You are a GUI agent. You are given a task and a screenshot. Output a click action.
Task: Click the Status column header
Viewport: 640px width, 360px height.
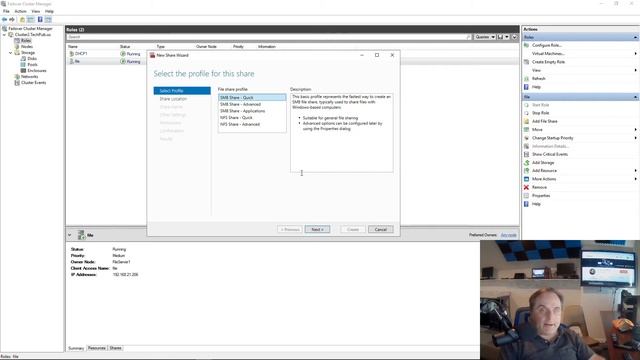tap(124, 47)
